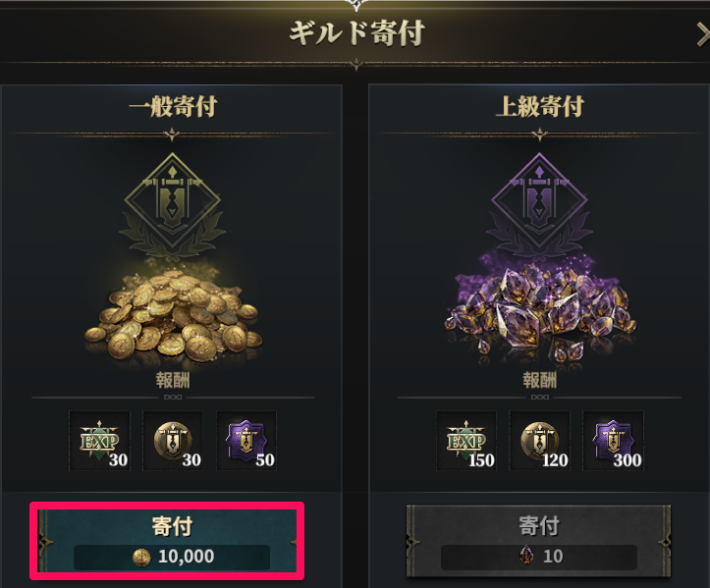
Task: Click the EXP 150 reward icon
Action: (466, 441)
